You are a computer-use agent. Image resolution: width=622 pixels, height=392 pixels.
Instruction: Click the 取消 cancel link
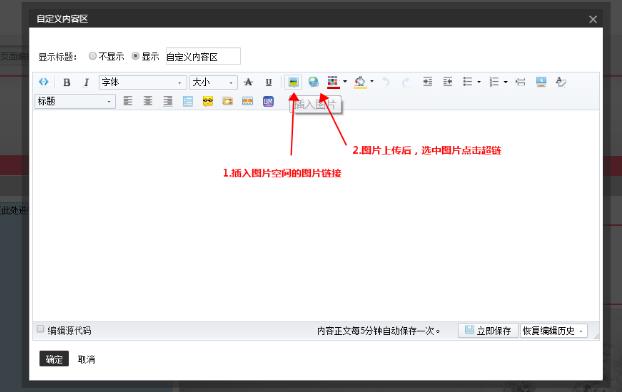86,359
